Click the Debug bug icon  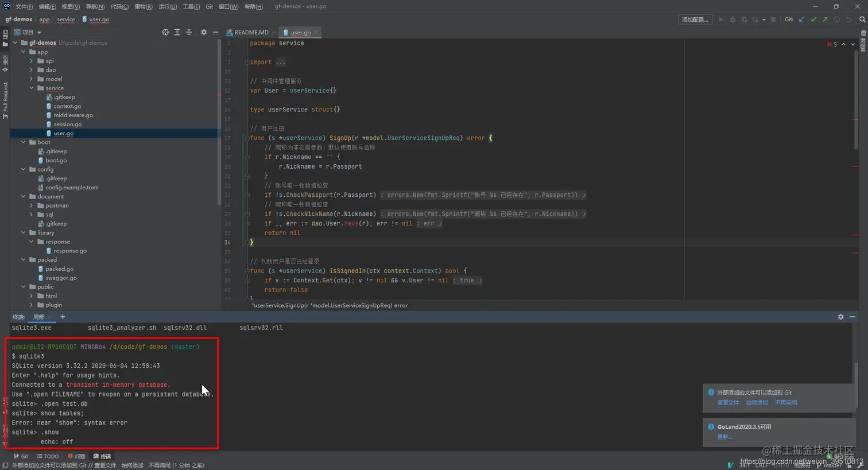click(x=733, y=20)
